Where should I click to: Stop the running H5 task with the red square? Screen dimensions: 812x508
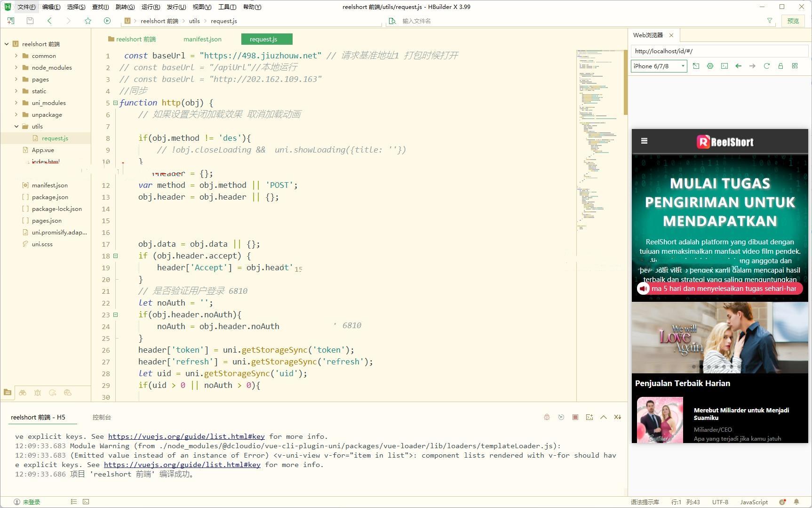click(x=575, y=417)
